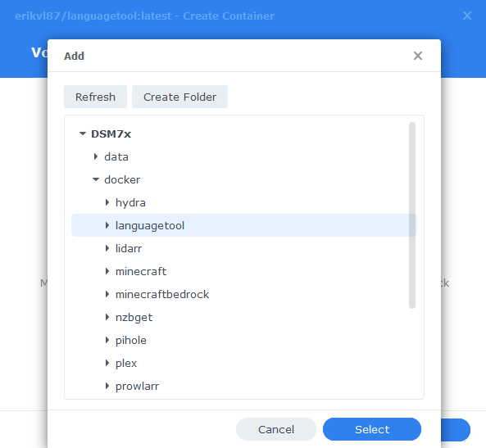This screenshot has width=486, height=448.
Task: Expand the hydra folder arrow
Action: click(107, 202)
